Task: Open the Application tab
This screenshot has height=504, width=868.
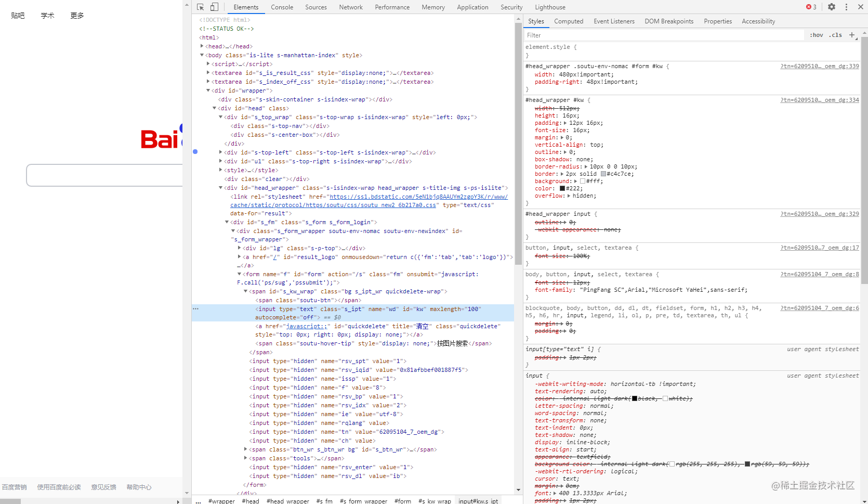Action: pyautogui.click(x=473, y=7)
